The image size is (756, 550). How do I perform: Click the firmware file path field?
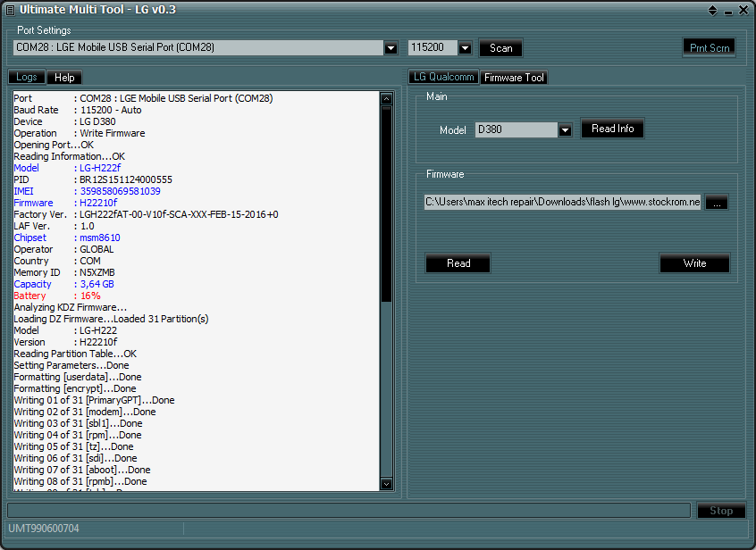pos(563,202)
